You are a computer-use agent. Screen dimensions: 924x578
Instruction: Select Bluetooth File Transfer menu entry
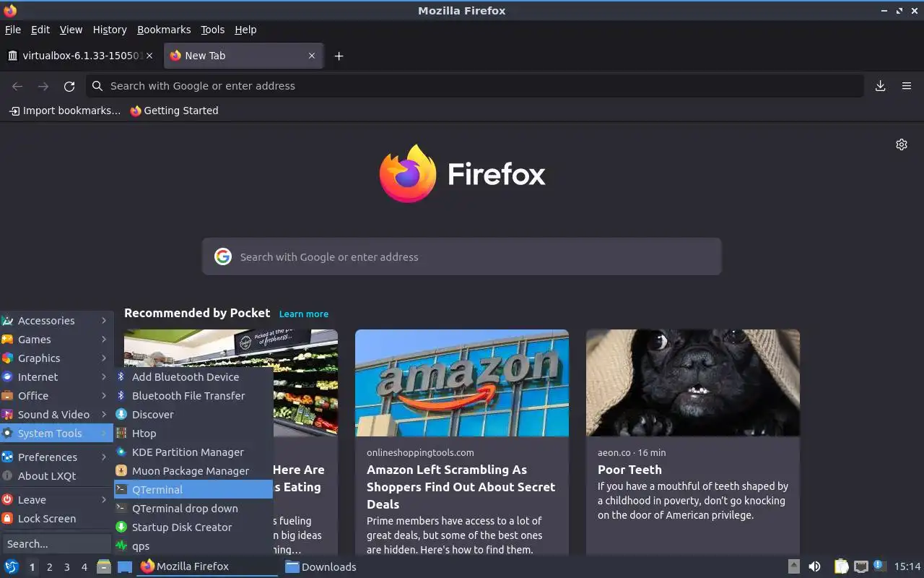click(193, 395)
